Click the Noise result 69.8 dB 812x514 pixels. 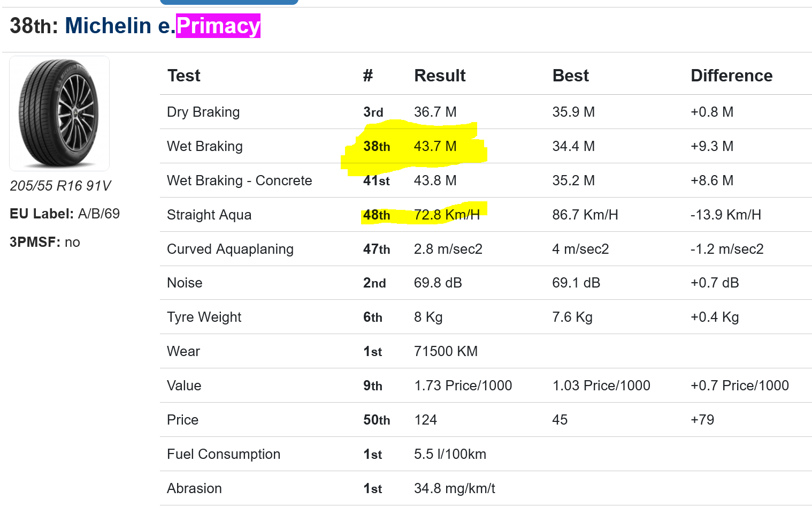click(x=438, y=283)
